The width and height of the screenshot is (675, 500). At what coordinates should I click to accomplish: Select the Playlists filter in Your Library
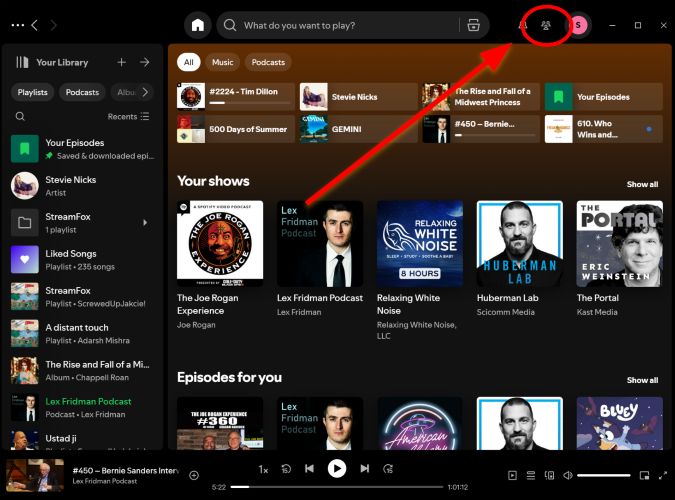33,92
